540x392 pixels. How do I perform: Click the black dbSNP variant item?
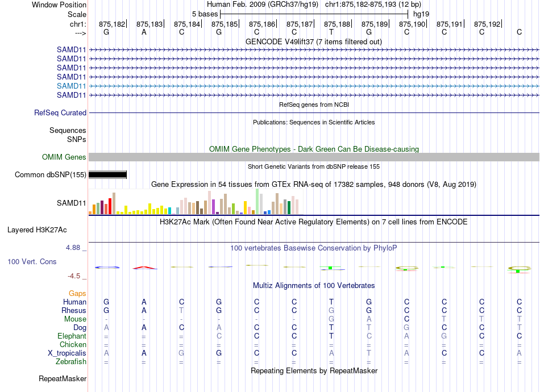click(107, 174)
